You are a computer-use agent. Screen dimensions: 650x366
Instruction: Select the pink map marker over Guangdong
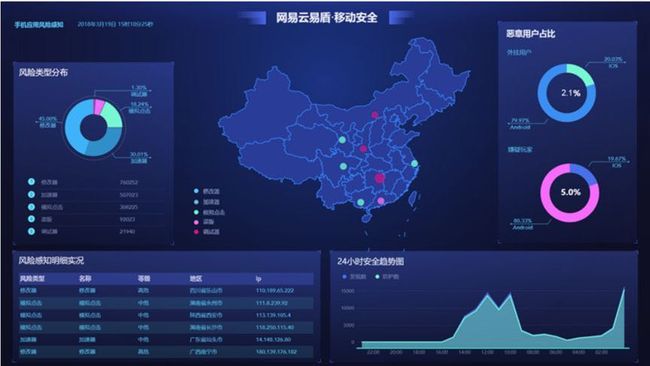coord(381,201)
